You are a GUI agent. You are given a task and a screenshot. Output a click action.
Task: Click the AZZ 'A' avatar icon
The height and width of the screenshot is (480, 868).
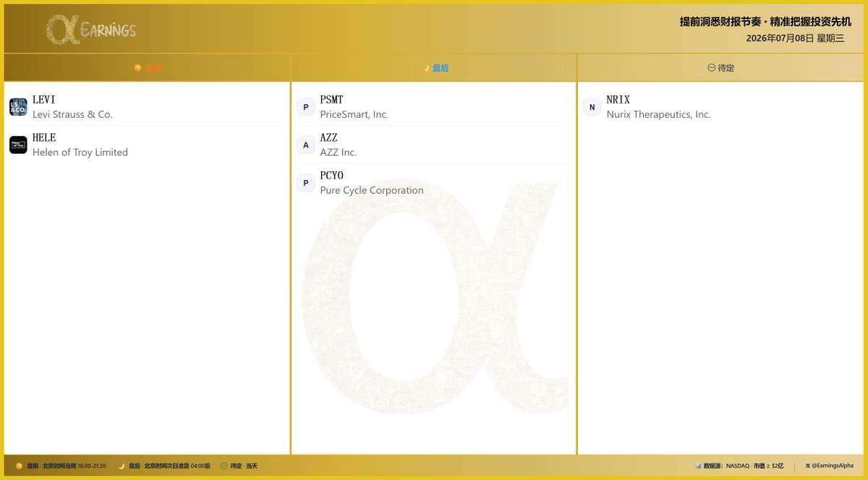(306, 145)
